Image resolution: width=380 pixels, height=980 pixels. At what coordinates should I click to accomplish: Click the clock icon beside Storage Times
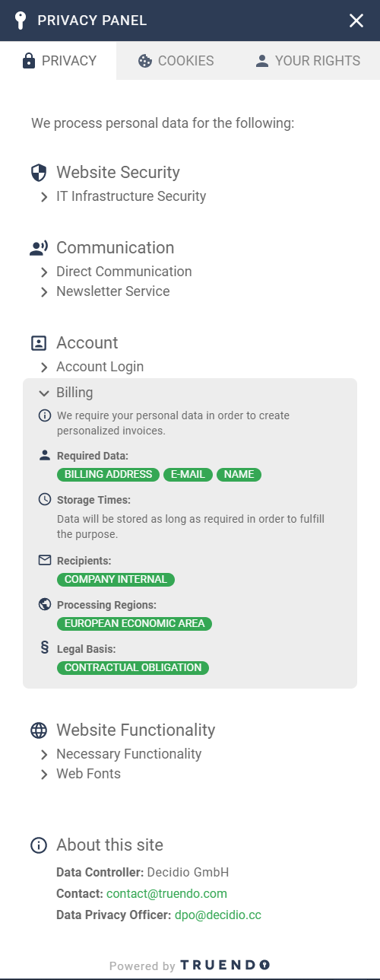click(x=45, y=500)
